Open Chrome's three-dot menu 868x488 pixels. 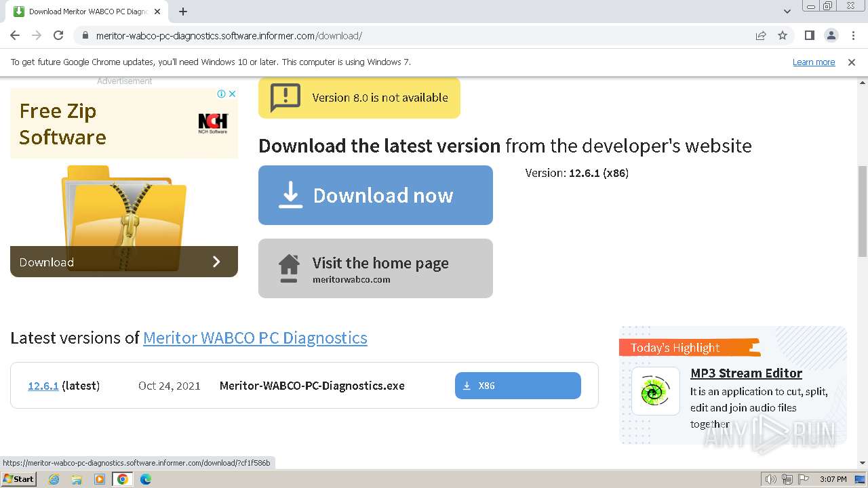click(x=853, y=35)
